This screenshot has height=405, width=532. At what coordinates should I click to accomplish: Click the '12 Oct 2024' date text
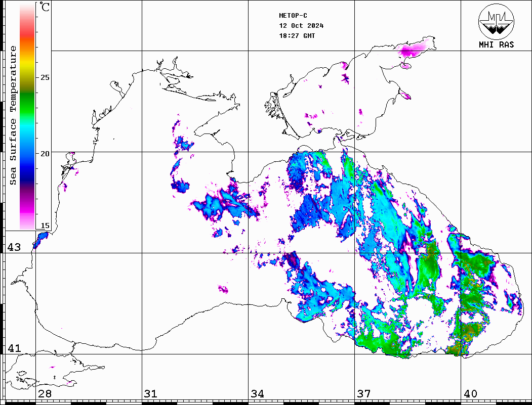301,26
